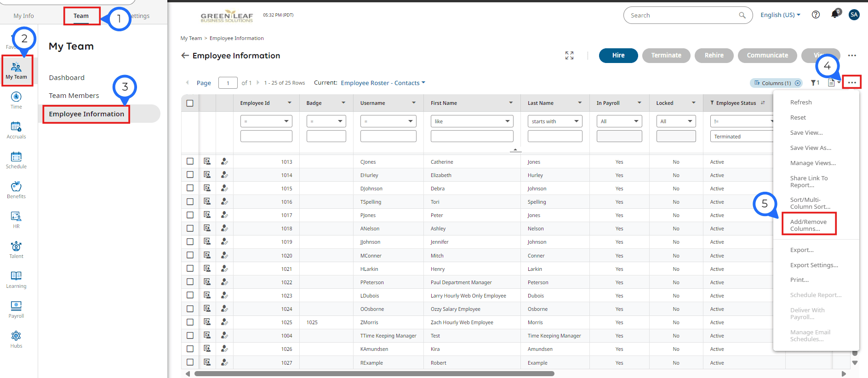The height and width of the screenshot is (378, 868).
Task: Open the Locked 'All' filter dropdown
Action: tap(676, 121)
